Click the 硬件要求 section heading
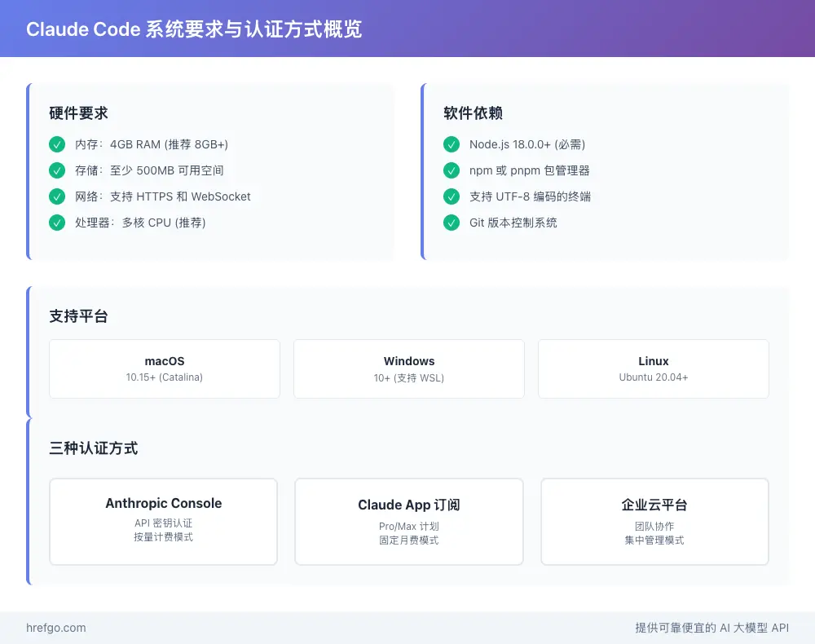The height and width of the screenshot is (644, 815). point(78,112)
